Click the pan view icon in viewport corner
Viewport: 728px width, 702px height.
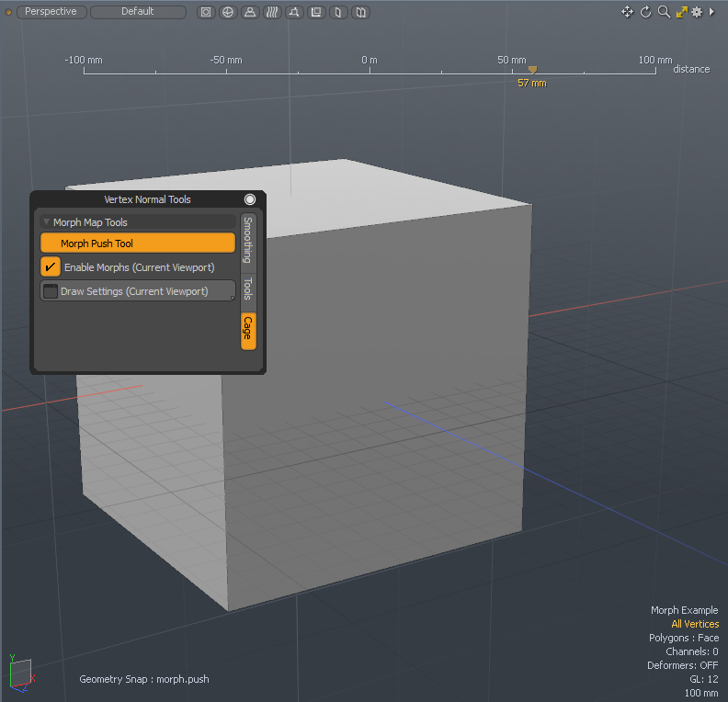(x=627, y=12)
